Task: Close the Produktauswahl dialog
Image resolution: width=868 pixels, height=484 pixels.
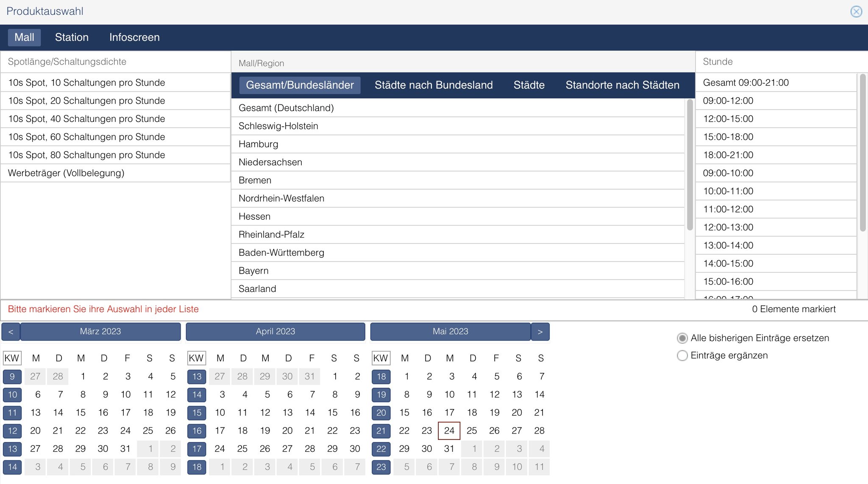Action: 856,11
